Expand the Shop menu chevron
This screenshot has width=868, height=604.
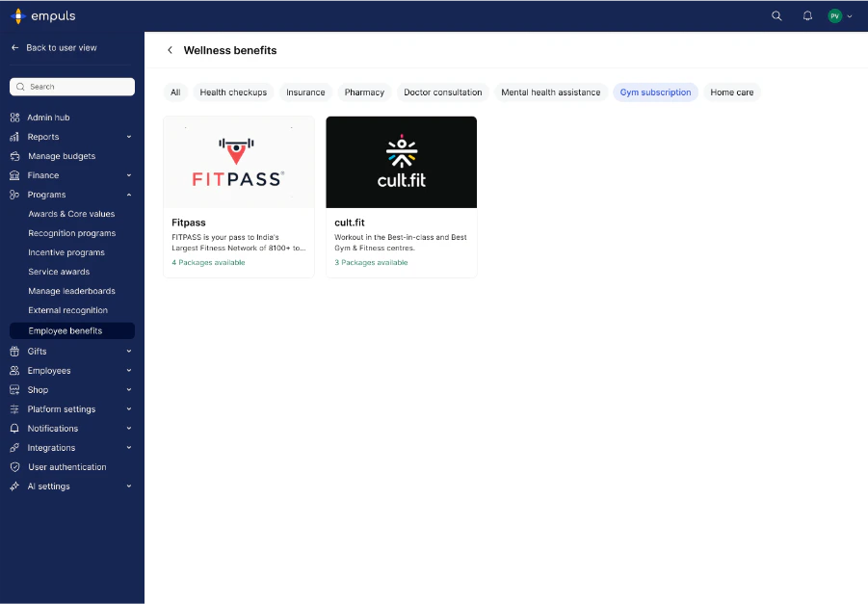(x=129, y=390)
